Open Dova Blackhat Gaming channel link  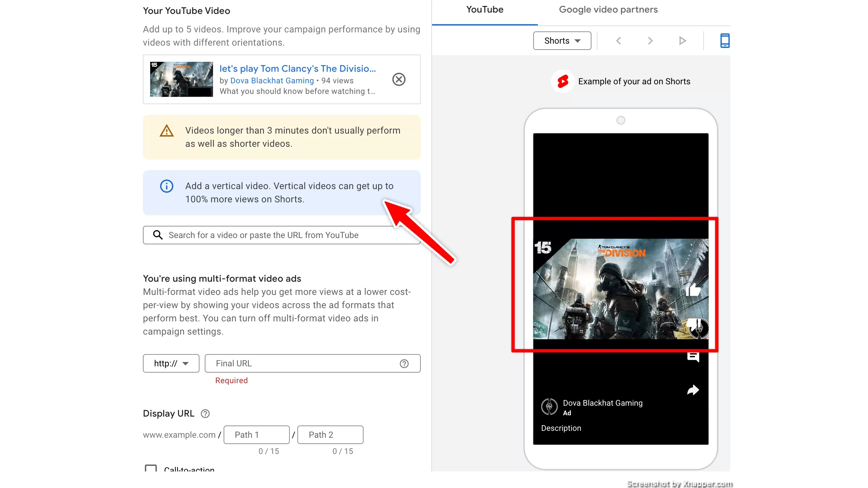272,80
